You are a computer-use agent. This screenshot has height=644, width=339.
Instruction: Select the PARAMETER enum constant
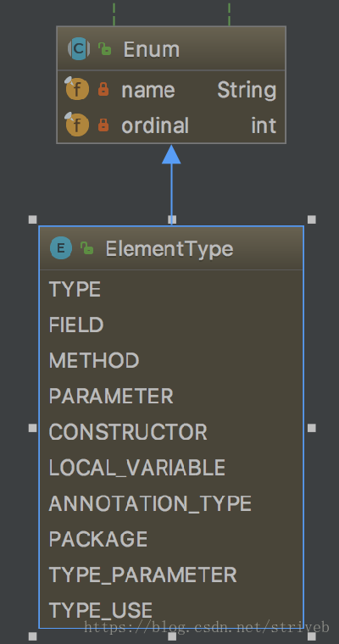[111, 397]
